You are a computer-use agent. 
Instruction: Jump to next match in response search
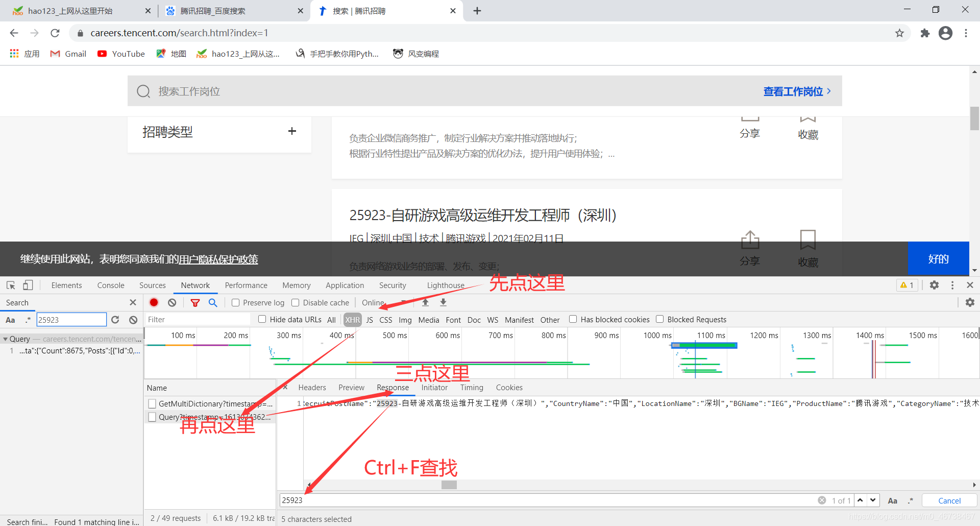tap(873, 500)
